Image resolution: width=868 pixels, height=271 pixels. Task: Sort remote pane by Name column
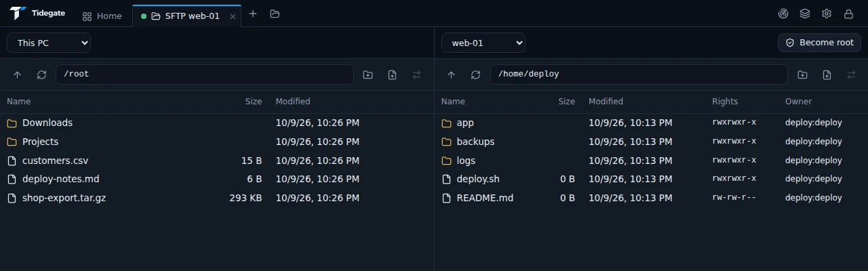453,102
